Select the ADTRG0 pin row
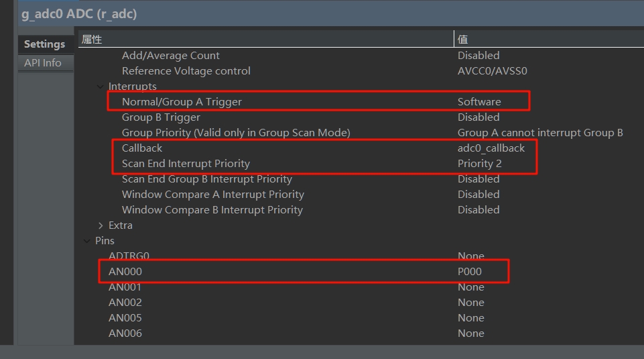Viewport: 644px width, 359px height. (129, 256)
